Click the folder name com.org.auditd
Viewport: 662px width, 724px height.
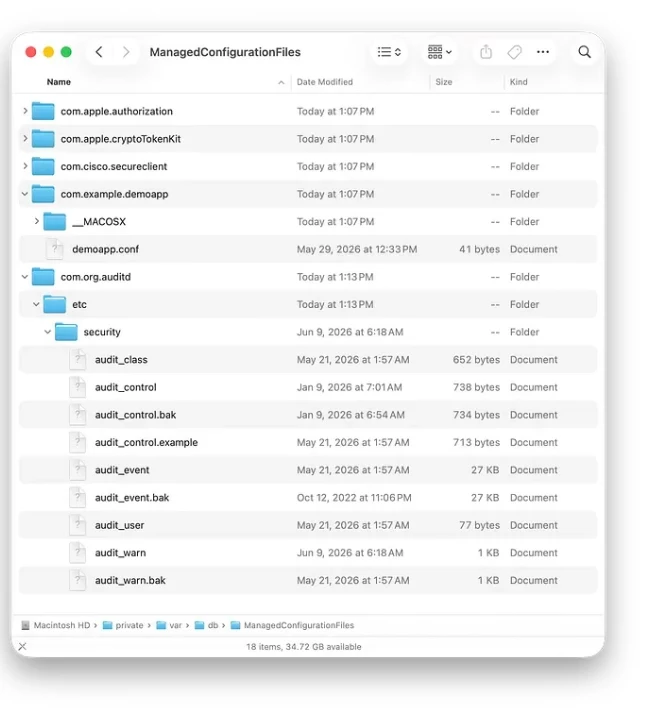(x=96, y=277)
